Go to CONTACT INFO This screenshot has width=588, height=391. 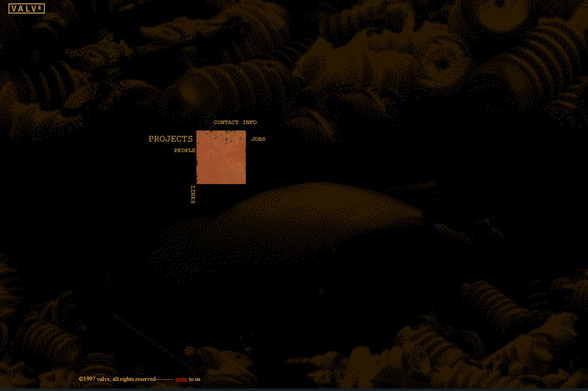coord(235,122)
